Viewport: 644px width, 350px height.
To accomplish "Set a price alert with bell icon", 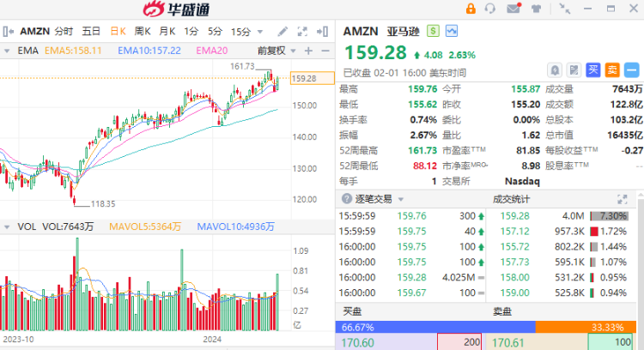I will (x=555, y=70).
